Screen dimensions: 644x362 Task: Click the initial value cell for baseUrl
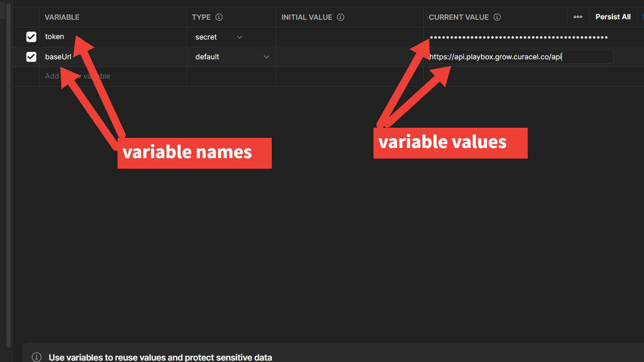pyautogui.click(x=350, y=57)
